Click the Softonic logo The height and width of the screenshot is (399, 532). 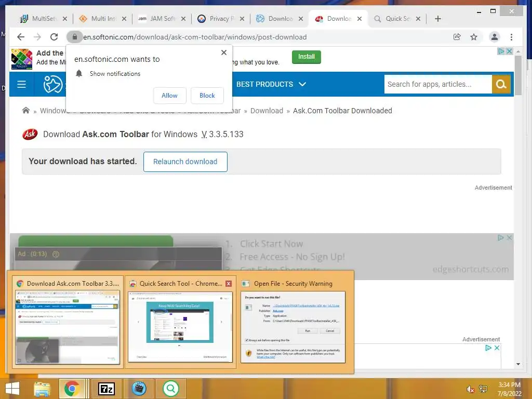point(53,84)
